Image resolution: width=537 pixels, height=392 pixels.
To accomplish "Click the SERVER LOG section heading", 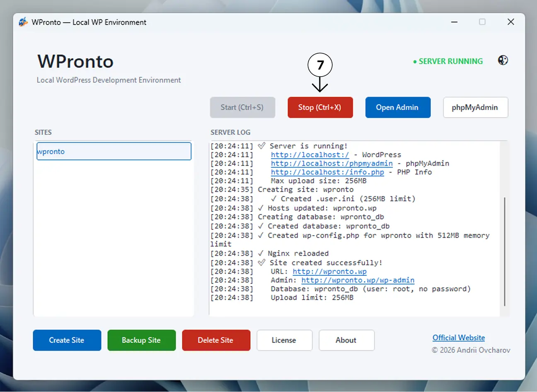I will [230, 132].
